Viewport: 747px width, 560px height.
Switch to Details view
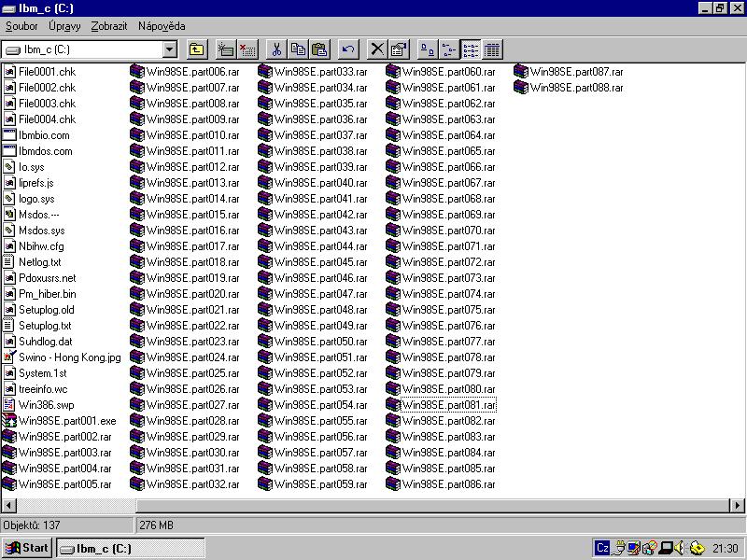pos(492,49)
